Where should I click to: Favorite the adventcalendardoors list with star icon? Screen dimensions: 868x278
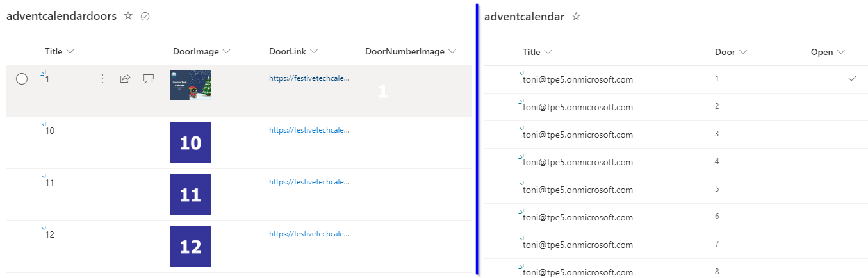point(128,17)
